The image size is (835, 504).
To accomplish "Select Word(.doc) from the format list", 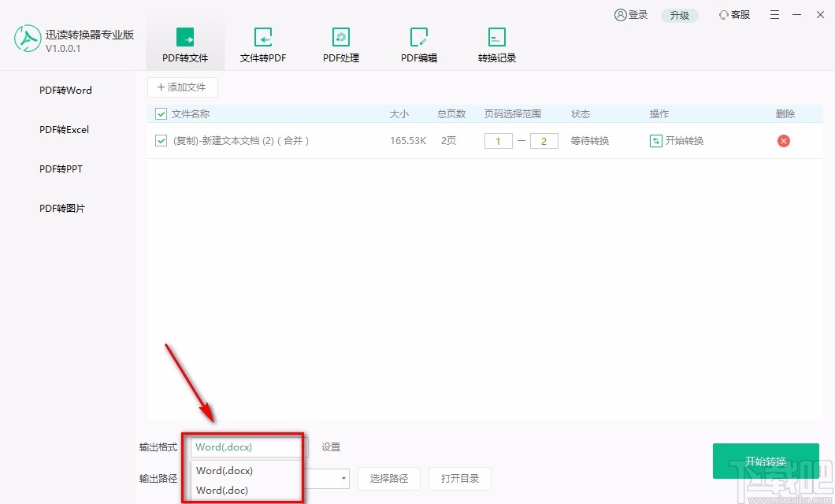I will click(221, 490).
